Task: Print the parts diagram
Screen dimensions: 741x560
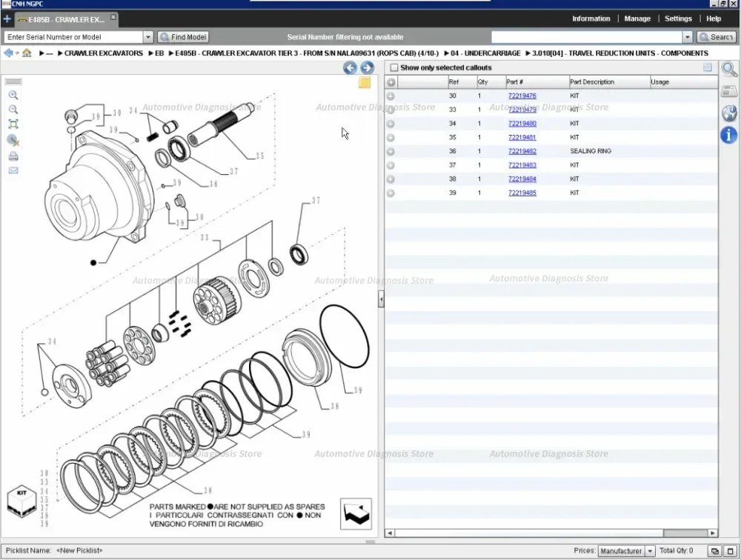Action: [x=13, y=156]
